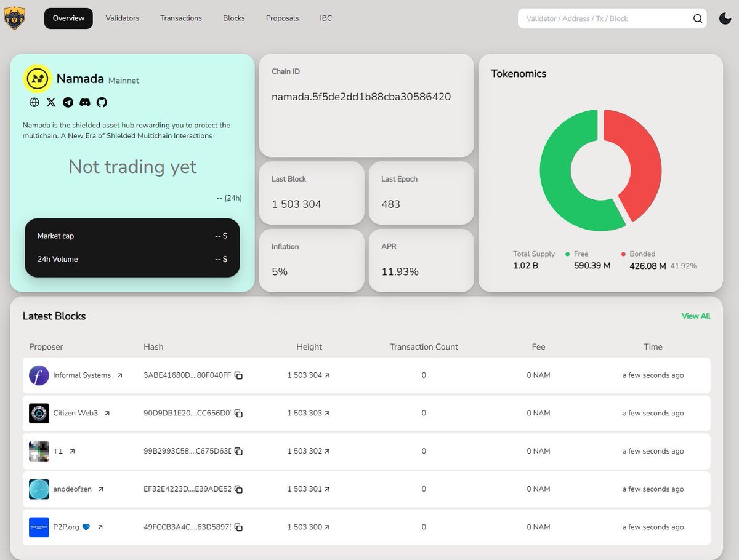This screenshot has height=560, width=739.
Task: Click View All latest blocks link
Action: pyautogui.click(x=696, y=316)
